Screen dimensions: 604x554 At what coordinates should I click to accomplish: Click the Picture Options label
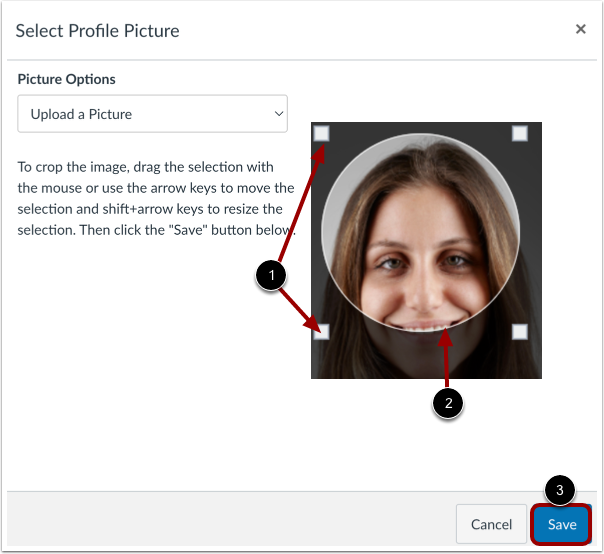67,79
